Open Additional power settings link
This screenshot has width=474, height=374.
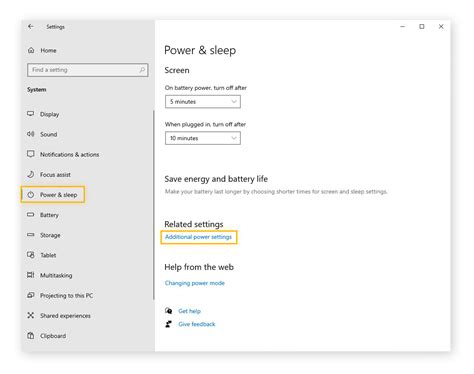198,237
